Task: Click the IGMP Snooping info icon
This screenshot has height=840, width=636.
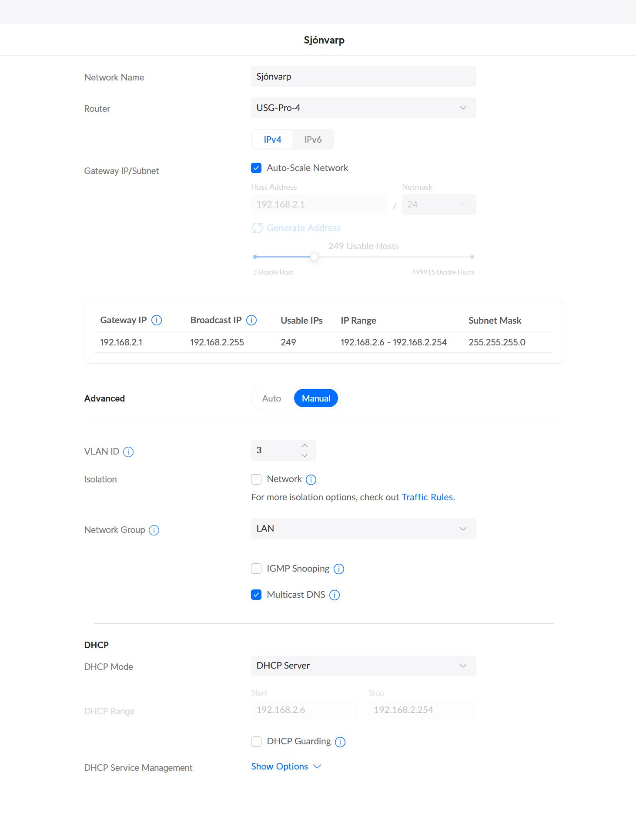Action: (339, 569)
